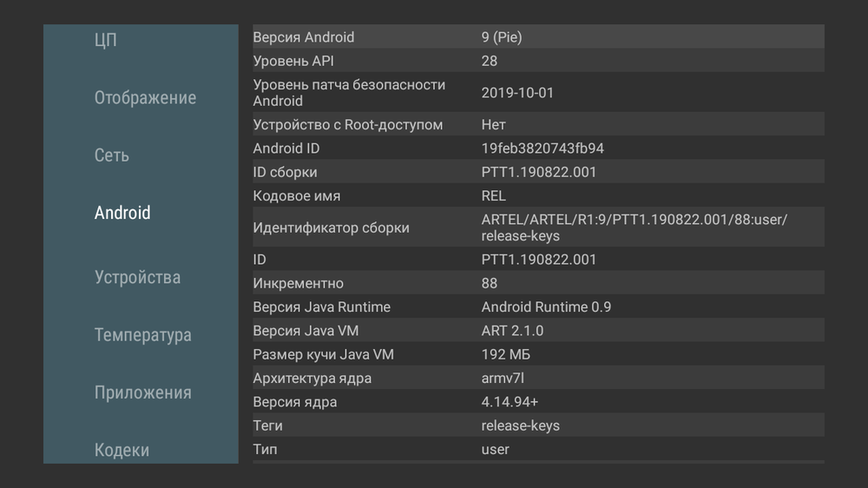Select the Android sidebar tab
Viewport: 868px width, 488px height.
(122, 213)
